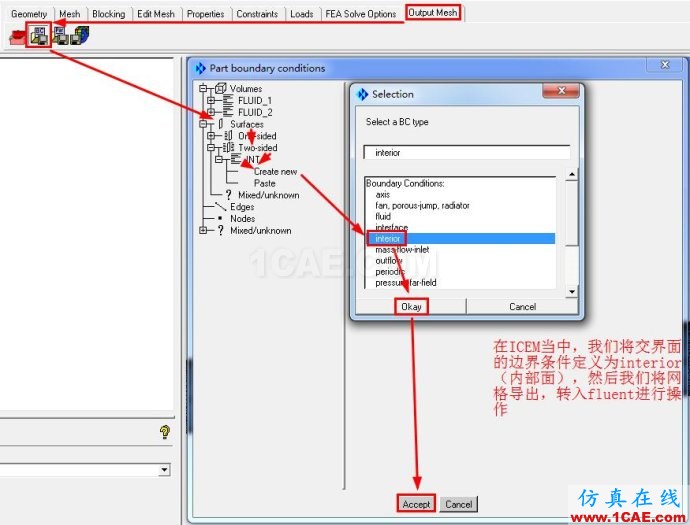Switch to the Properties tab
Image resolution: width=690 pixels, height=525 pixels.
tap(206, 14)
